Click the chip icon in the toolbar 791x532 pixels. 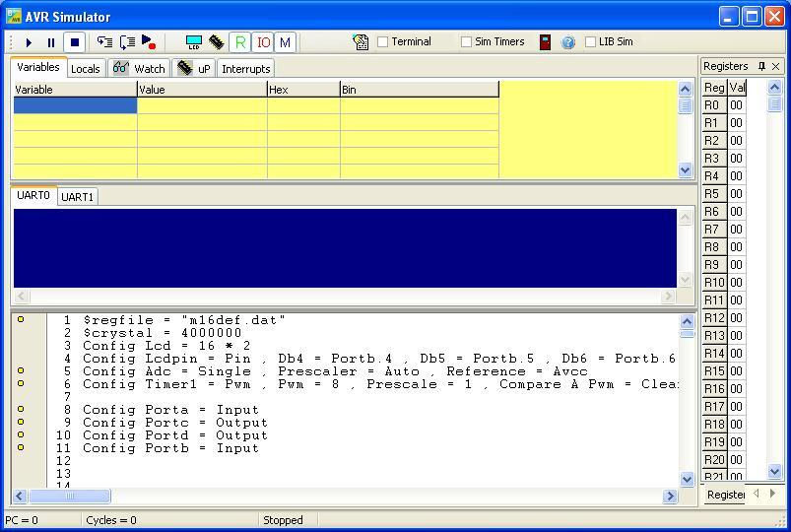(x=217, y=42)
